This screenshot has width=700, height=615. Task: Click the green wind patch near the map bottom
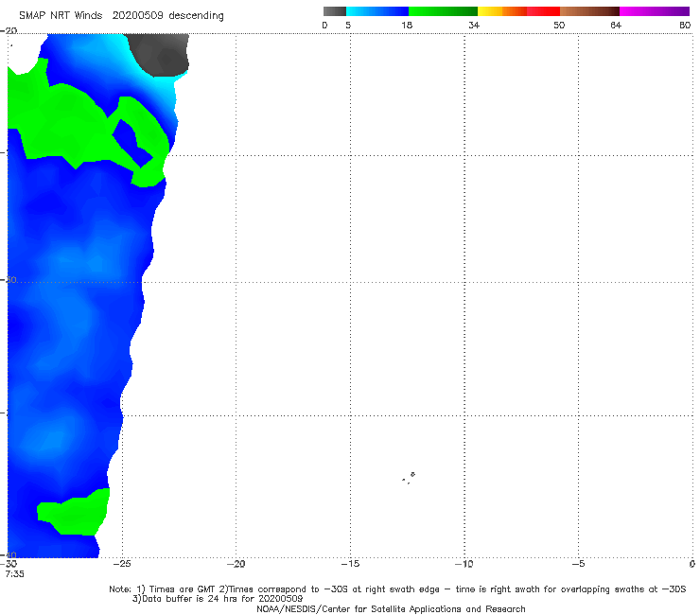(76, 514)
